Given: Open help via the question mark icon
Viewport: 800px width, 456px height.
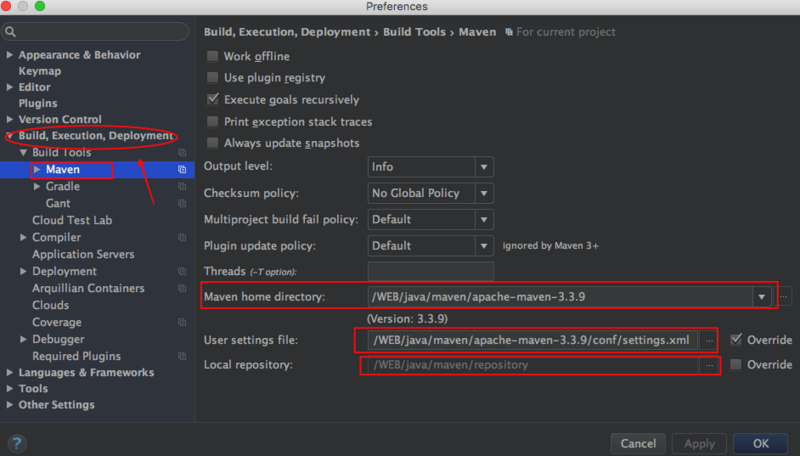Looking at the screenshot, I should (17, 443).
